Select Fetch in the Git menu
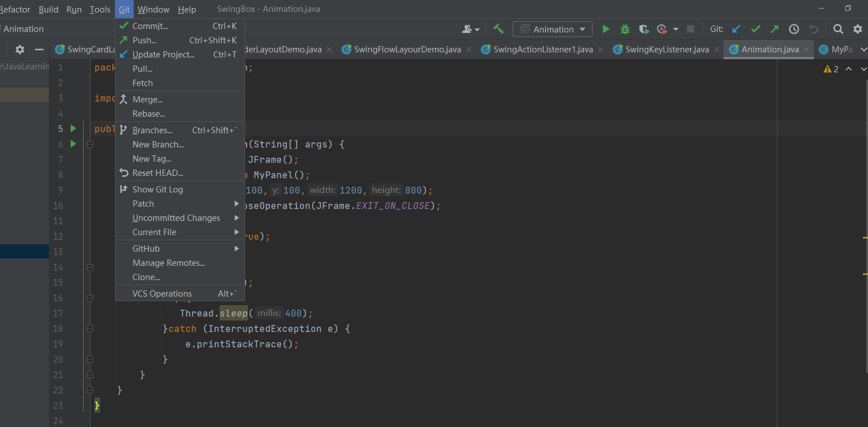 click(x=180, y=83)
